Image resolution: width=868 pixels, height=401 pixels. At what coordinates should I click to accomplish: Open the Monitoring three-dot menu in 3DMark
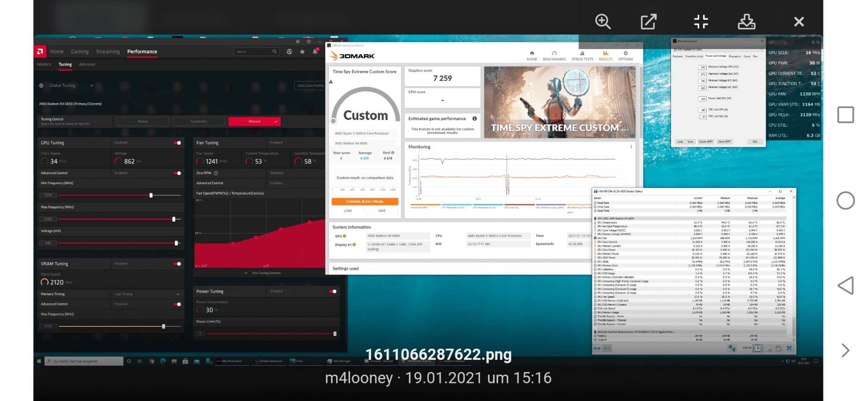[631, 147]
